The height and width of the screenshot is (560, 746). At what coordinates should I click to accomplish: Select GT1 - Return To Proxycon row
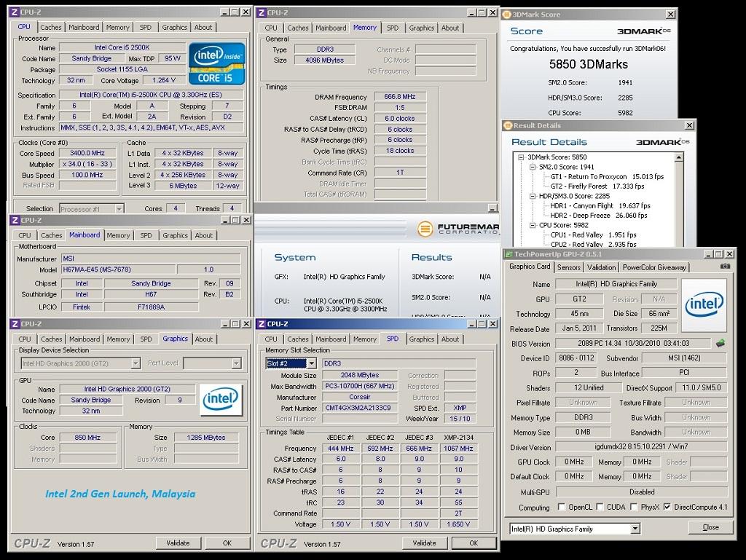(x=607, y=176)
